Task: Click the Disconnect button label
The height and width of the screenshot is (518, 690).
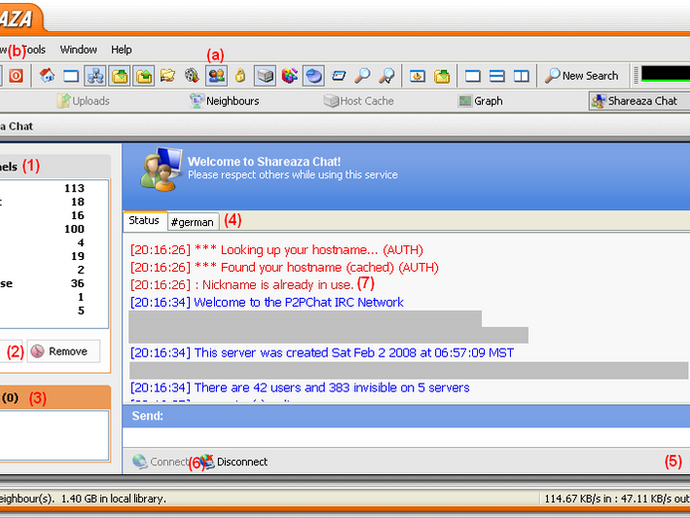Action: pos(242,462)
